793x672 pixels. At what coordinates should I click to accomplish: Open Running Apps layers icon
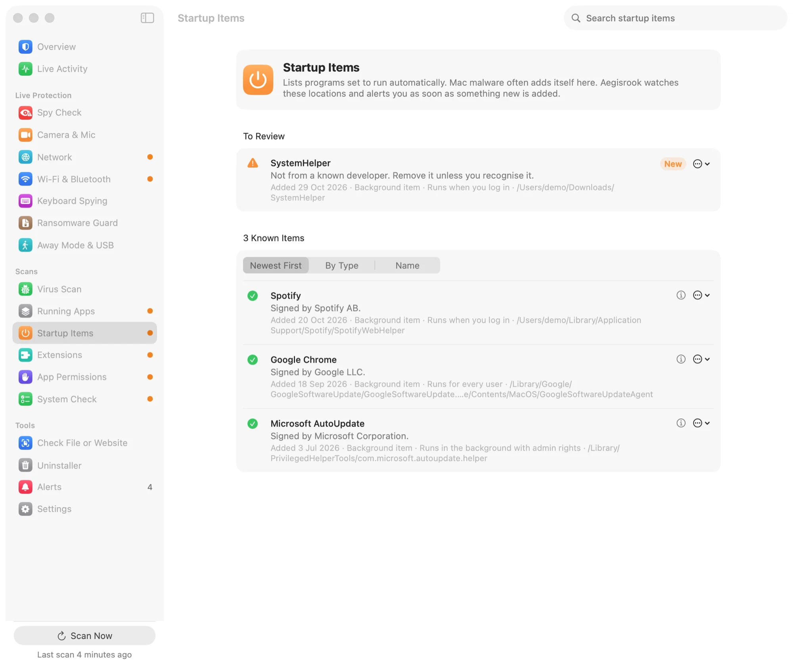[25, 311]
